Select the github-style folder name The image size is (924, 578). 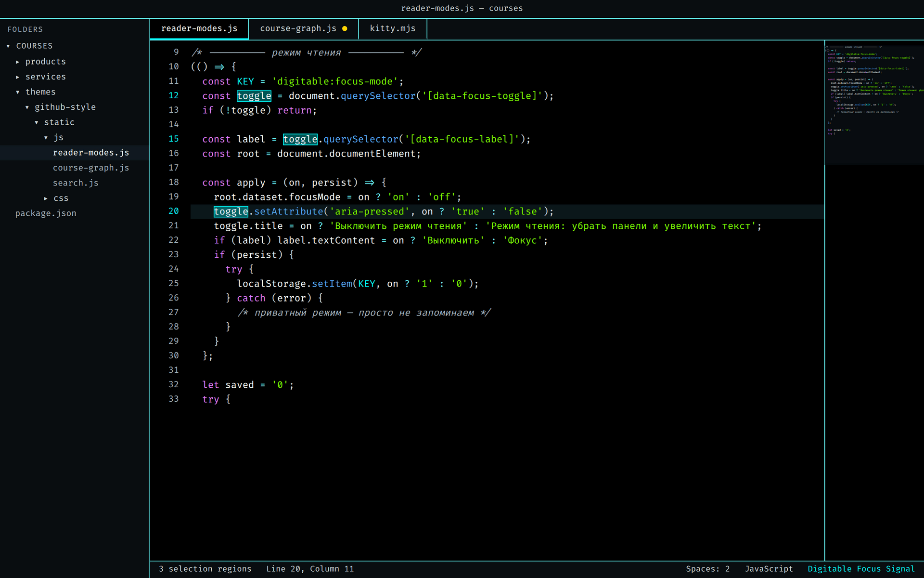click(x=65, y=107)
